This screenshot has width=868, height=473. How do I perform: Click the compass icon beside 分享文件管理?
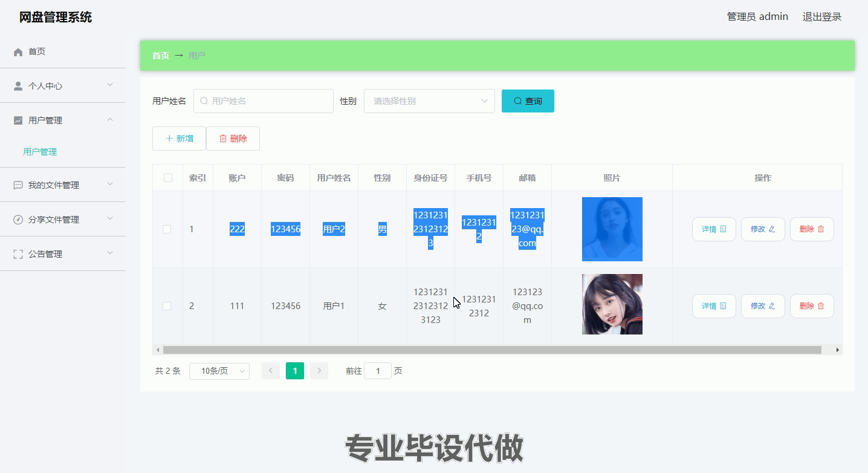pyautogui.click(x=18, y=220)
